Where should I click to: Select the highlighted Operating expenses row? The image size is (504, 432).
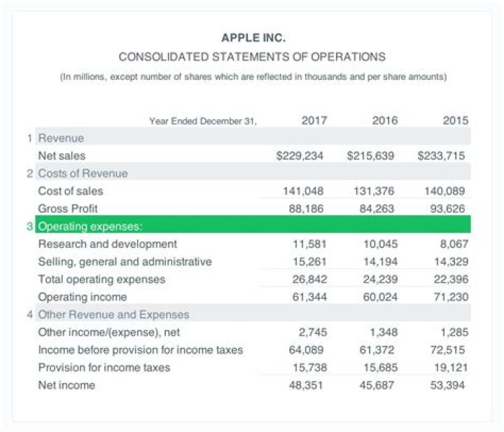(x=252, y=225)
